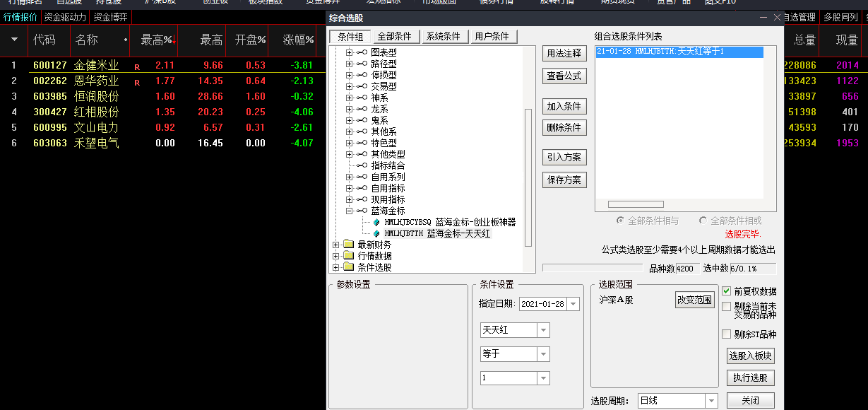Enable the 前复权数据 checkbox
Image resolution: width=868 pixels, height=410 pixels.
point(726,291)
